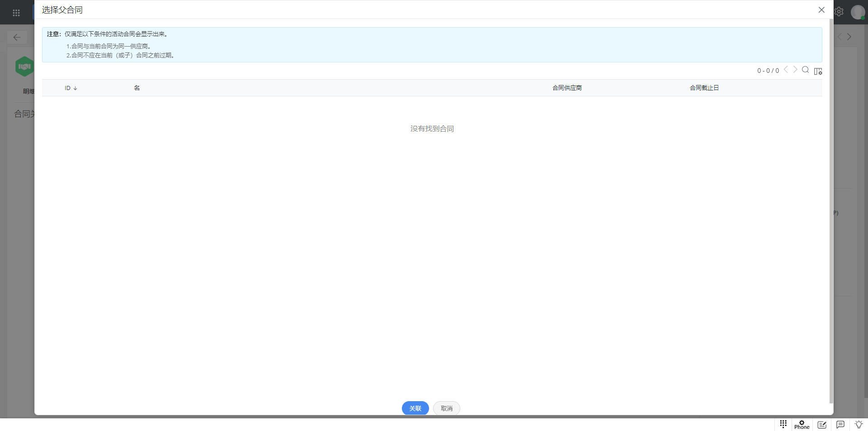Close the 选择父合同 dialog
The width and height of the screenshot is (868, 431).
pyautogui.click(x=821, y=10)
